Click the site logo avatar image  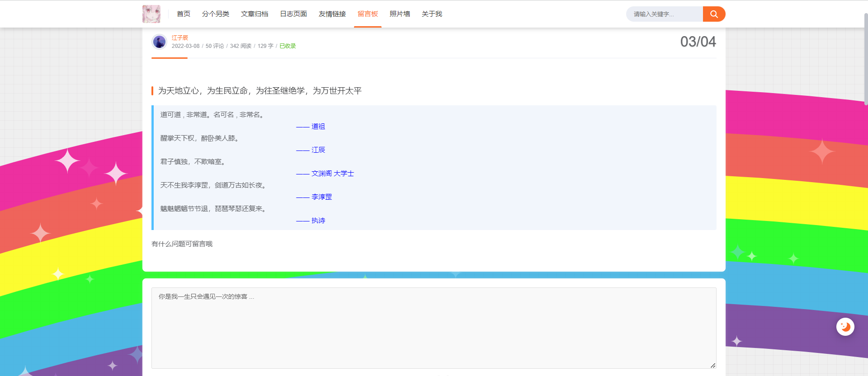[151, 14]
